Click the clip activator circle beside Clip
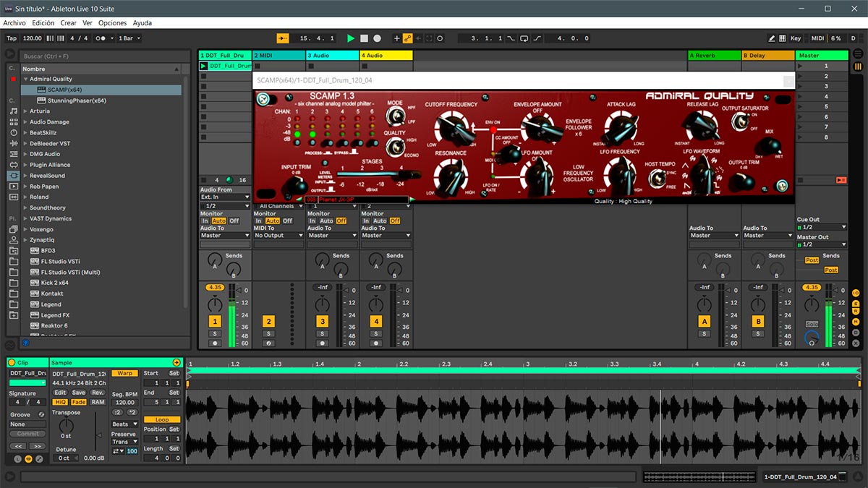The height and width of the screenshot is (488, 868). click(x=12, y=362)
